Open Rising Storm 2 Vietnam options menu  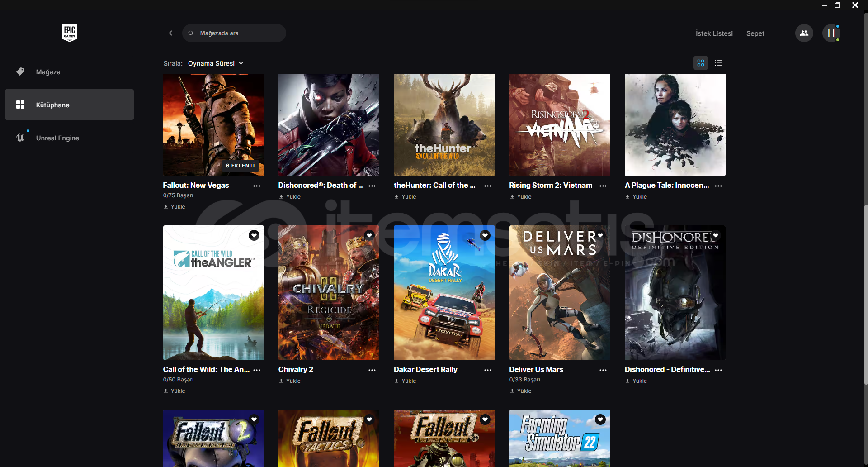pos(603,186)
